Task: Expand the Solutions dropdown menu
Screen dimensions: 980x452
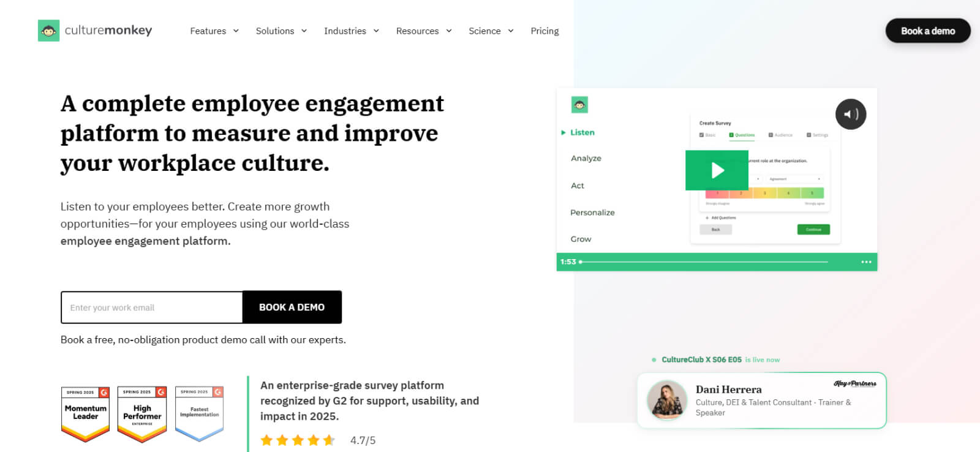Action: click(281, 31)
